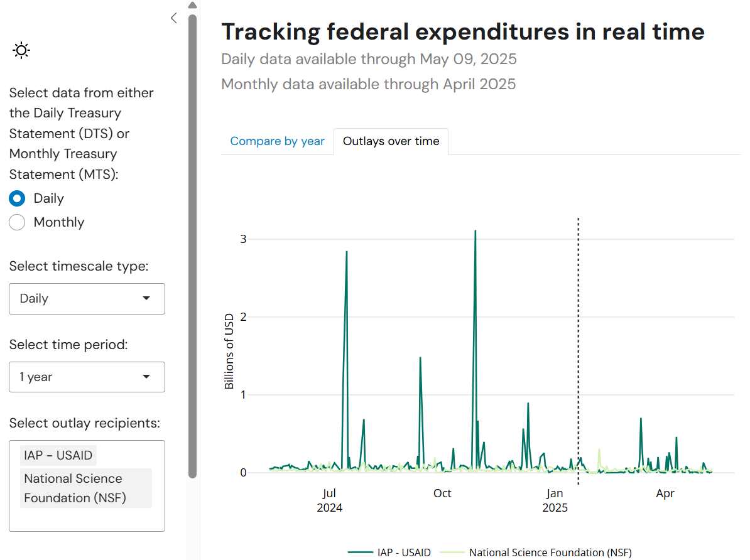Image resolution: width=750 pixels, height=560 pixels.
Task: Click the light green NSF spike in early 2025
Action: coord(599,450)
